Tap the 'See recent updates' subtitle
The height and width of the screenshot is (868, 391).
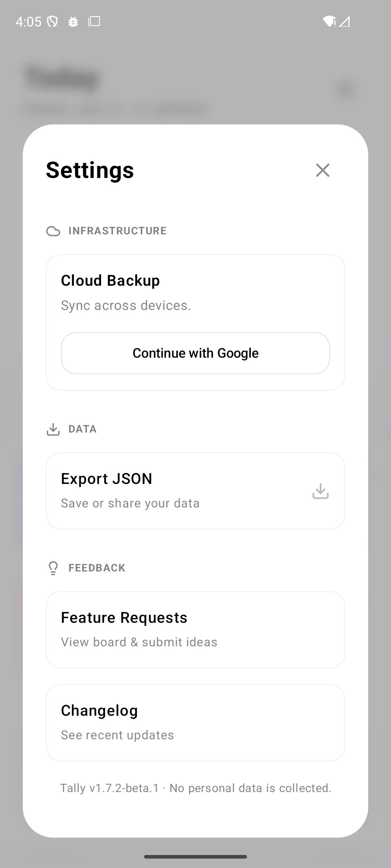[117, 735]
